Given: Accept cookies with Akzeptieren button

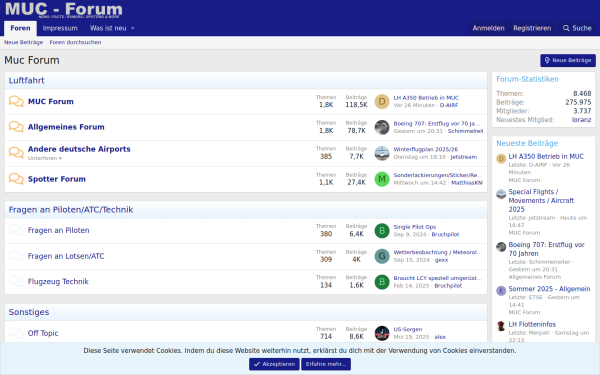Looking at the screenshot, I should click(274, 364).
